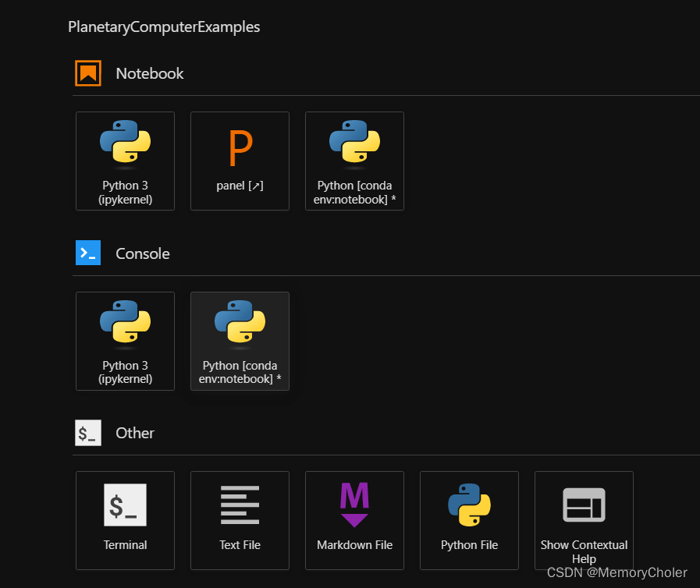Create notebook with Python conda env:notebook kernel
The width and height of the screenshot is (700, 588).
(354, 161)
